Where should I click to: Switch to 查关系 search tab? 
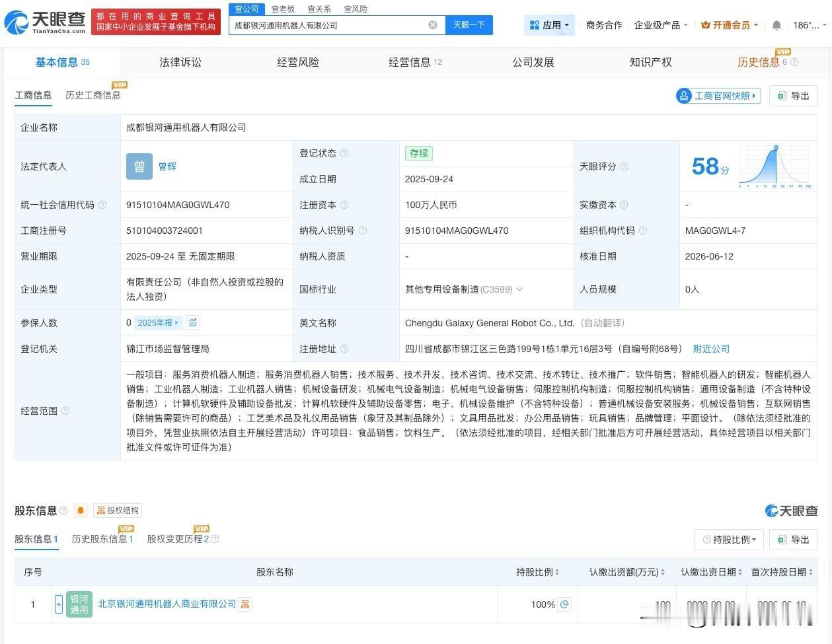point(319,9)
